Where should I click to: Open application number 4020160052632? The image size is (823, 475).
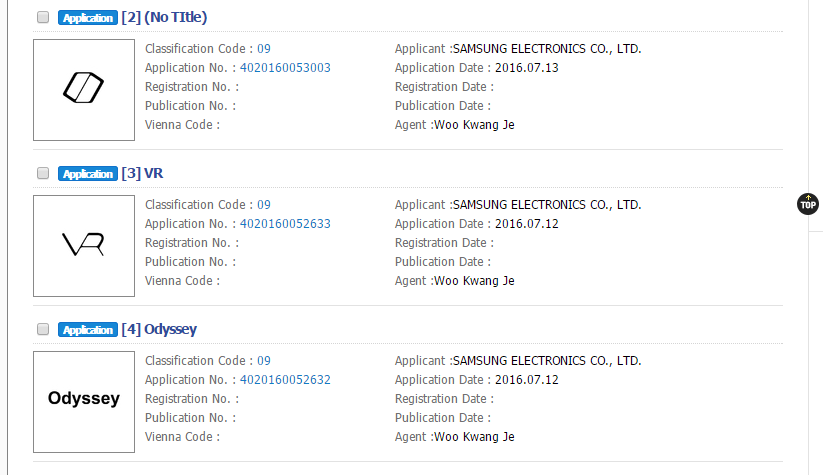click(x=285, y=379)
